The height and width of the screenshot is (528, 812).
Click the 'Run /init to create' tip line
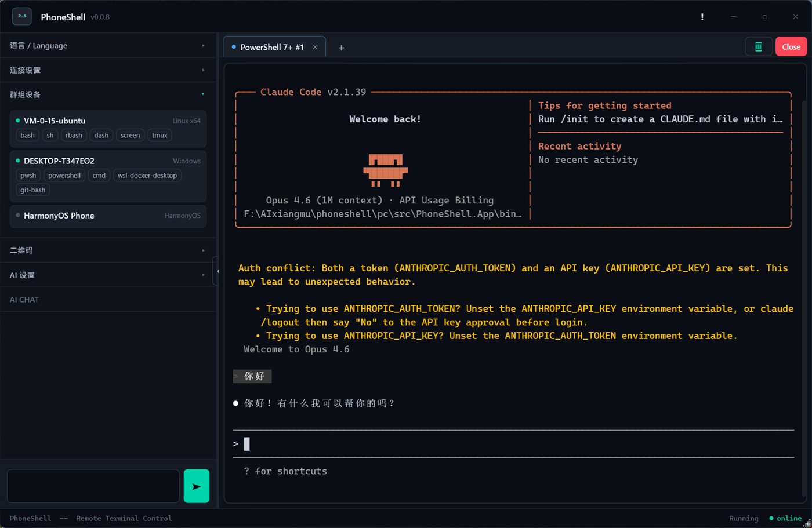click(660, 119)
